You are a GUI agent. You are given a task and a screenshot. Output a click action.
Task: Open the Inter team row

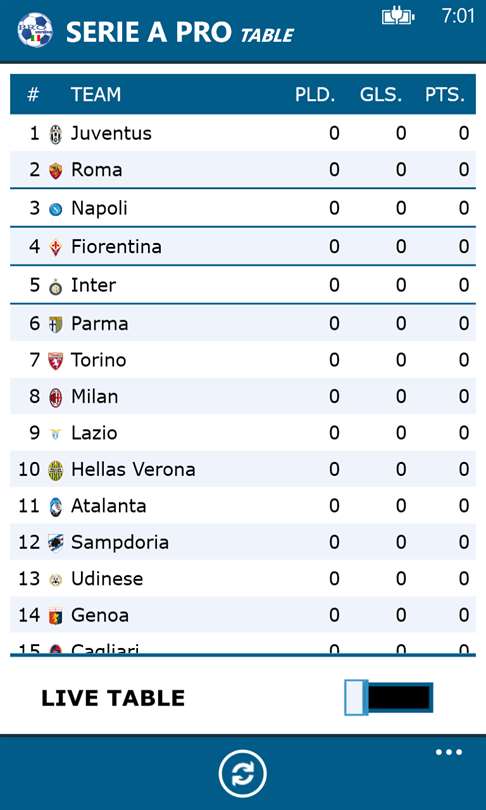tap(243, 285)
